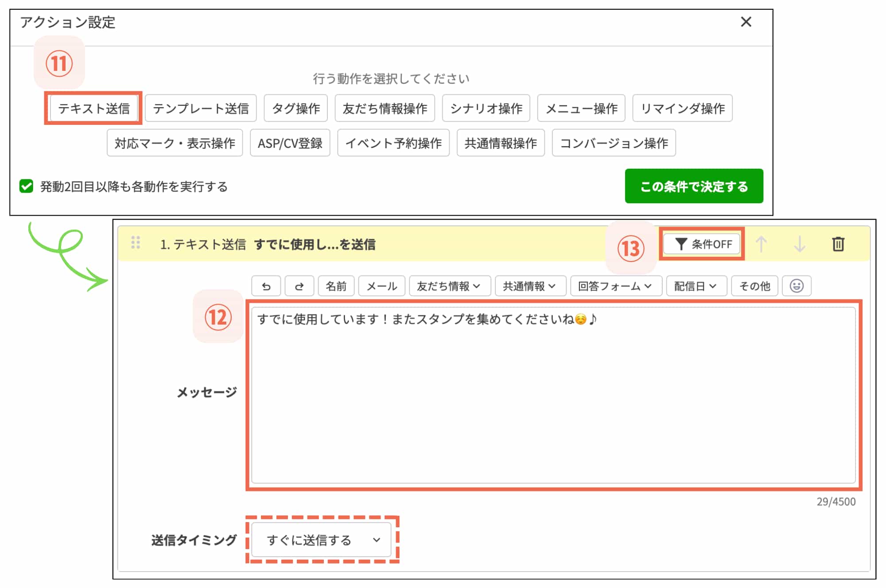Open the emoji picker
886x588 pixels.
click(x=797, y=286)
